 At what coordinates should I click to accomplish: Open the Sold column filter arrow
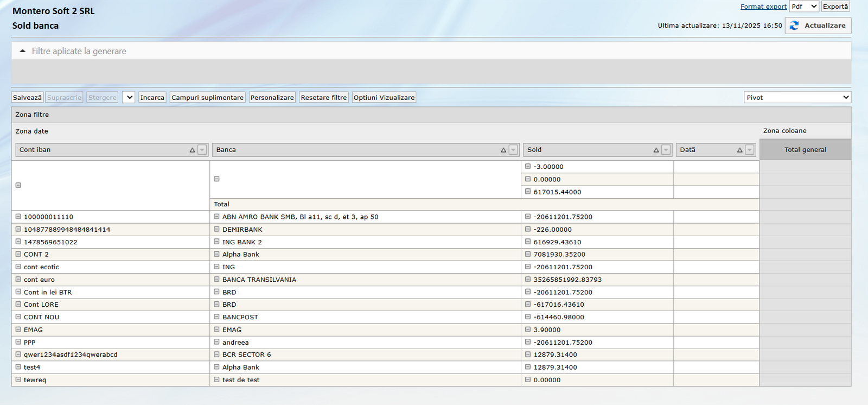pos(666,150)
